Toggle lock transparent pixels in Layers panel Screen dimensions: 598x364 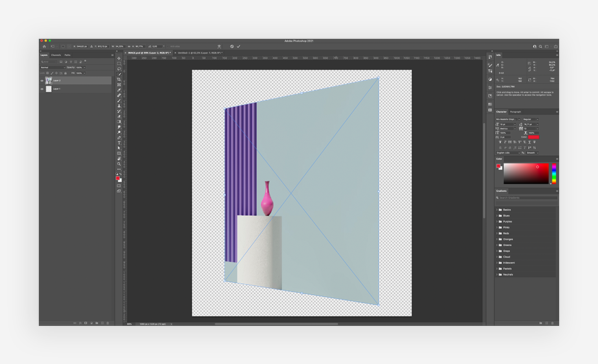[x=48, y=73]
